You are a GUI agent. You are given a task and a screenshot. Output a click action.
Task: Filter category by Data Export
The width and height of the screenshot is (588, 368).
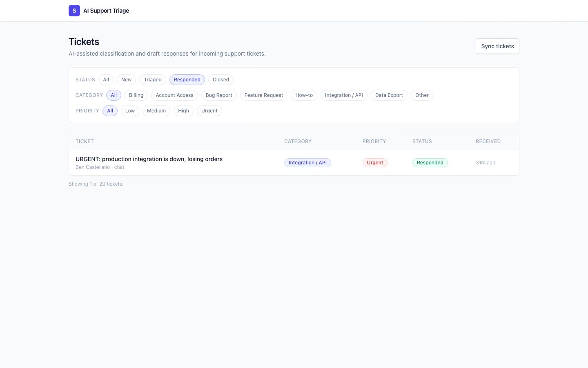point(389,95)
